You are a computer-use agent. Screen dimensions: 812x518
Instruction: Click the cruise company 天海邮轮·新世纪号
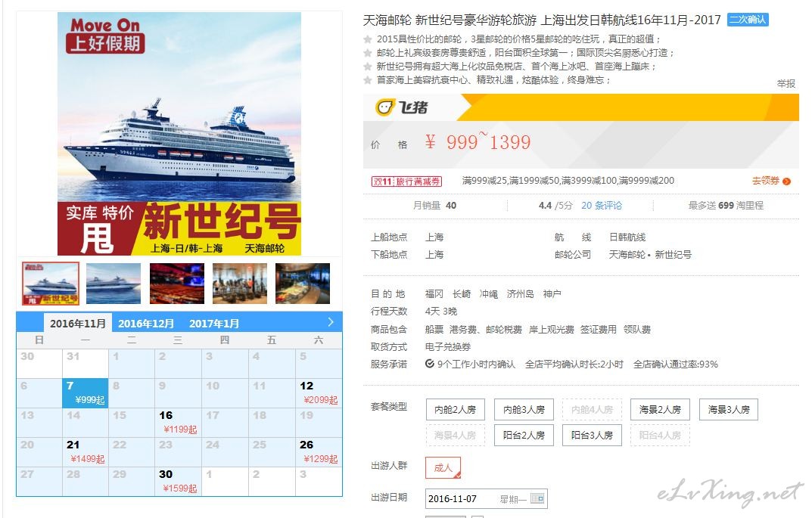(650, 255)
